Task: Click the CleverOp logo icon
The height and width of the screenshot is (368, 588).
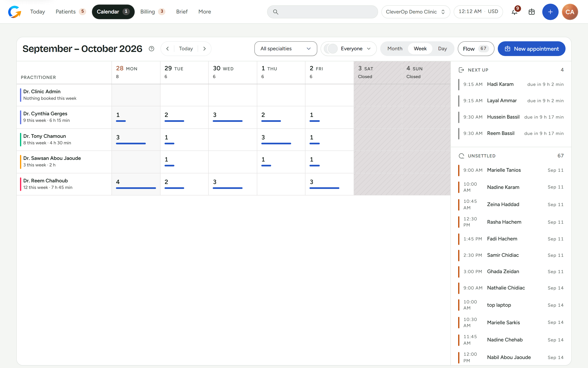Action: pos(14,12)
